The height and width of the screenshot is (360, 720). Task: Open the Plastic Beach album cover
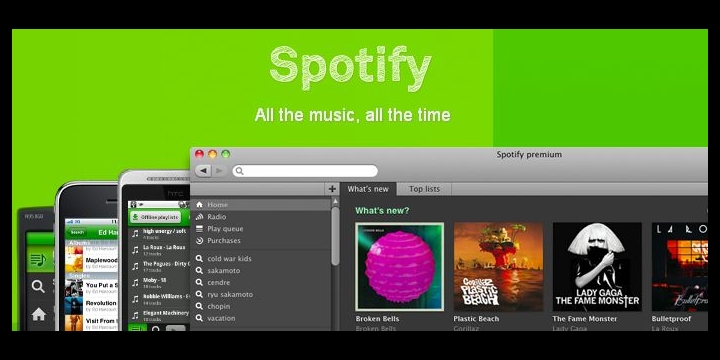[498, 267]
